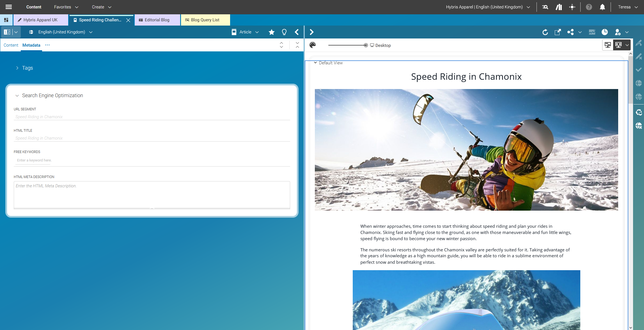Mark this article as a favorite star
644x330 pixels.
coord(271,32)
